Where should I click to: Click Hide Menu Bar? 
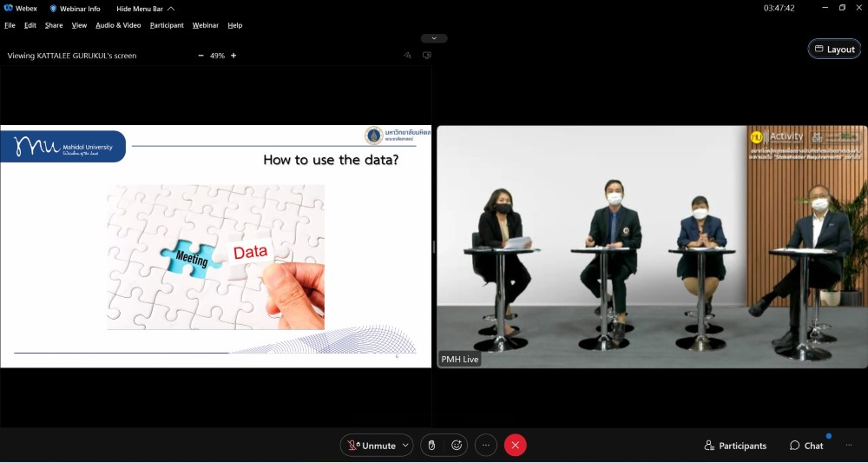coord(144,9)
